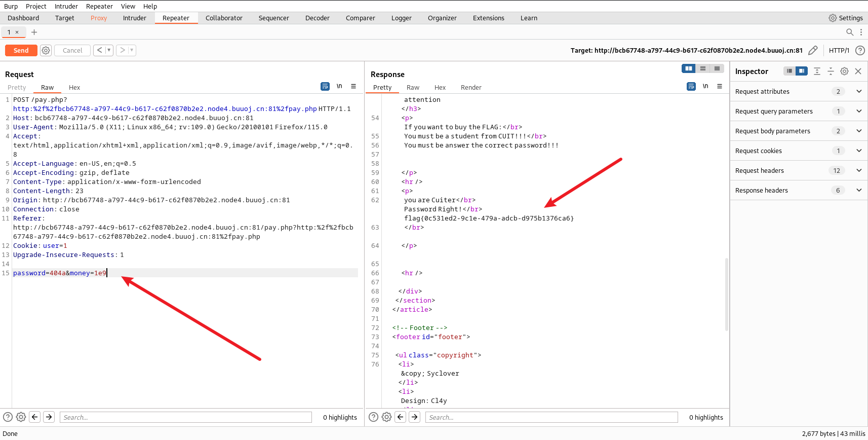Open the View menu
The height and width of the screenshot is (440, 868).
128,6
